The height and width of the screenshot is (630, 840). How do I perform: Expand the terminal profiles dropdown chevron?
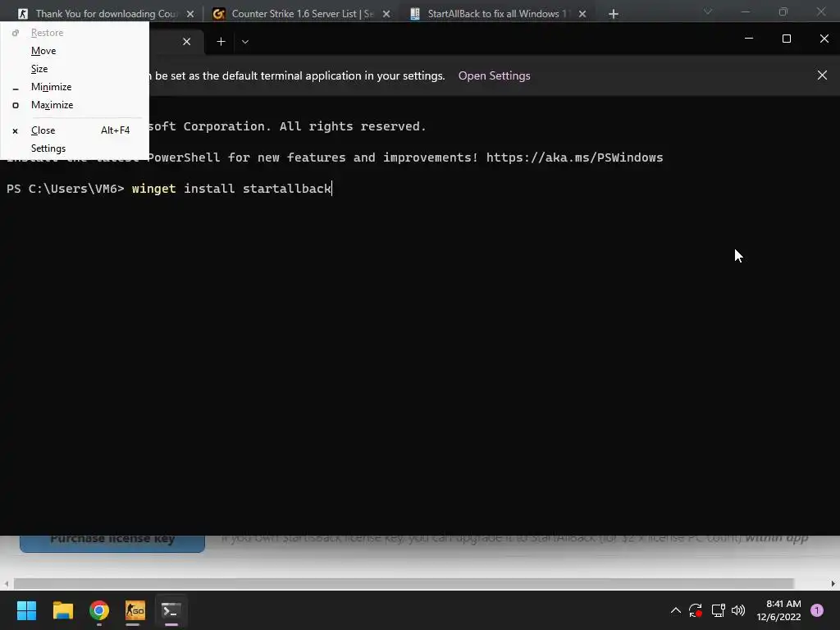[x=244, y=42]
